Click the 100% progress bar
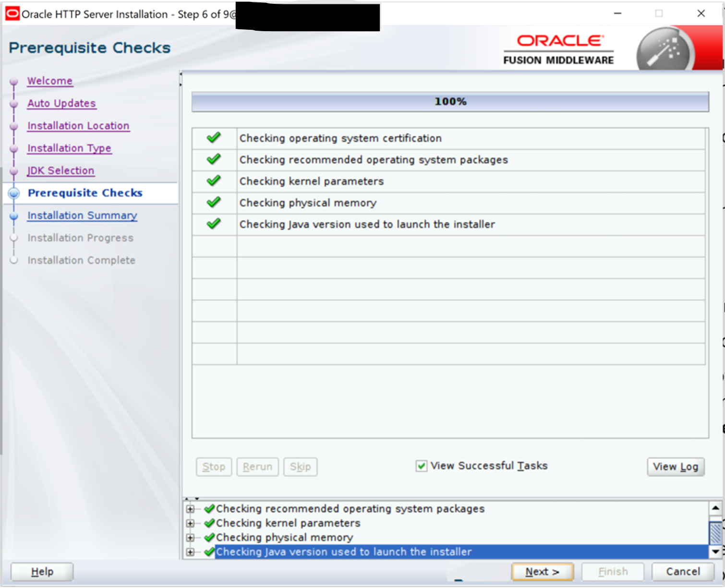Viewport: 725px width, 588px height. 450,102
